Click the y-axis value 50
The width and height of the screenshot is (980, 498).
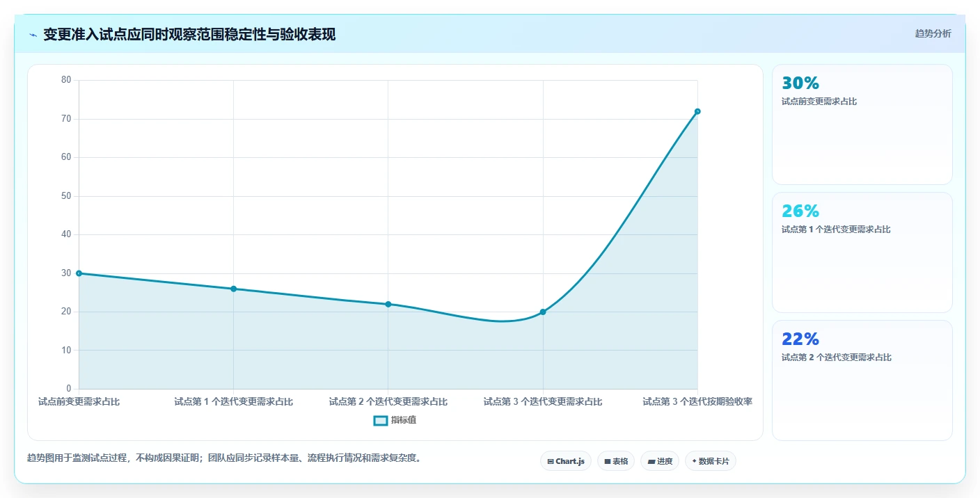(x=66, y=196)
